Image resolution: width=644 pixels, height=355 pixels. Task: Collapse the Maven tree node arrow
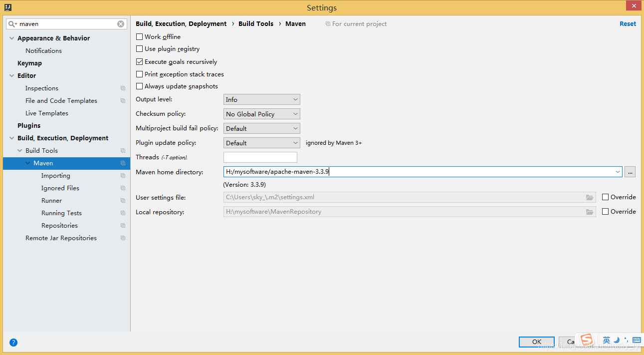(x=28, y=163)
